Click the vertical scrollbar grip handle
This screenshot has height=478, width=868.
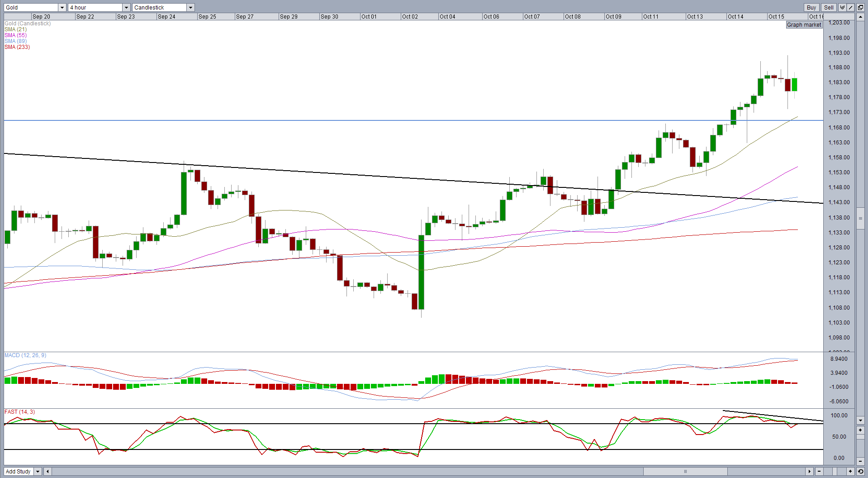860,219
